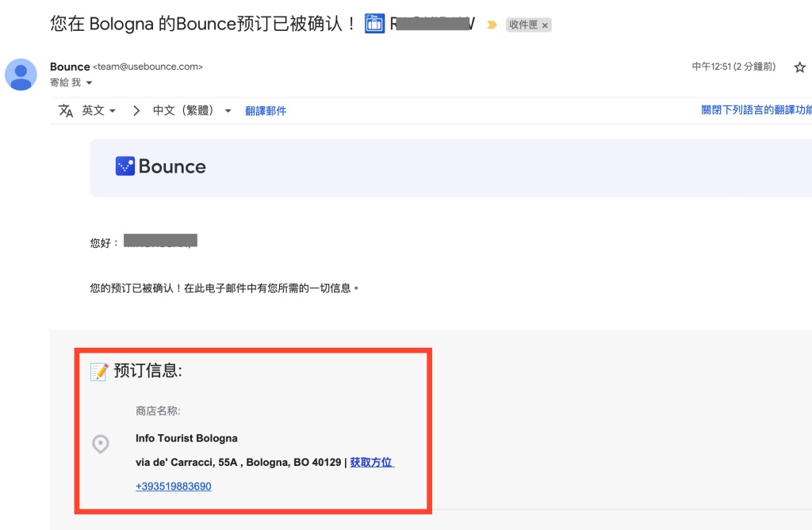Click the translate icon in translation bar
812x530 pixels.
click(x=66, y=110)
